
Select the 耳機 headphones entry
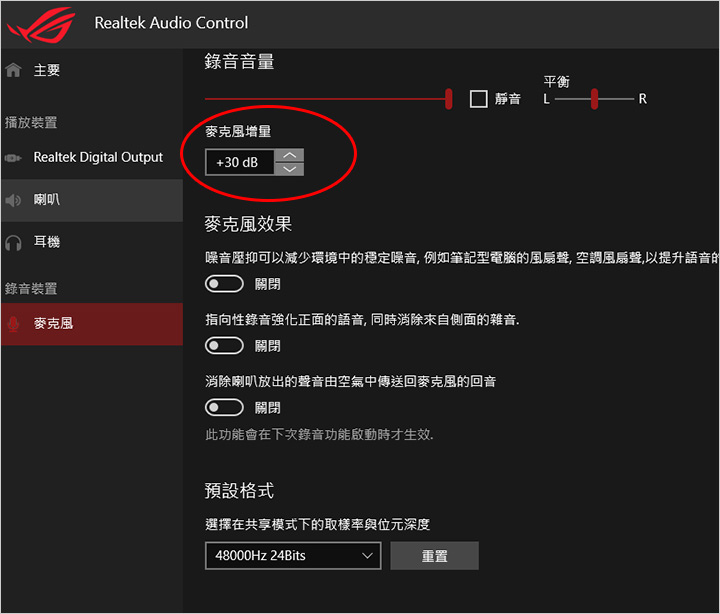92,242
